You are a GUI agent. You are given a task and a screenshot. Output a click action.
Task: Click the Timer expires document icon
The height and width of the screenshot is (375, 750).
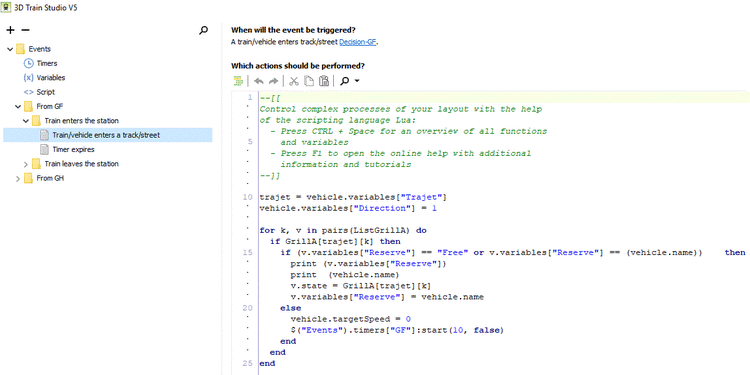coord(44,149)
